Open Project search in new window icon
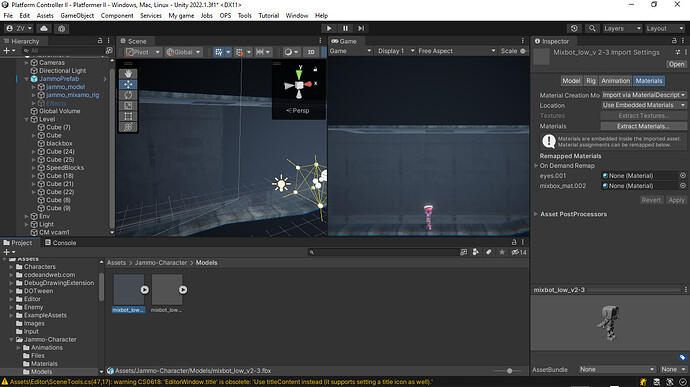Screen dimensions: 690x387 tap(463, 252)
